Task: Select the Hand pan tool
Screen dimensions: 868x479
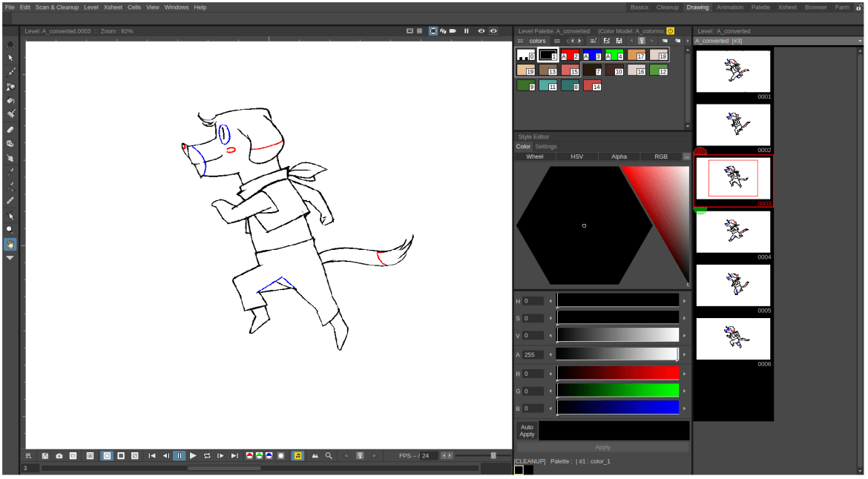Action: (10, 244)
